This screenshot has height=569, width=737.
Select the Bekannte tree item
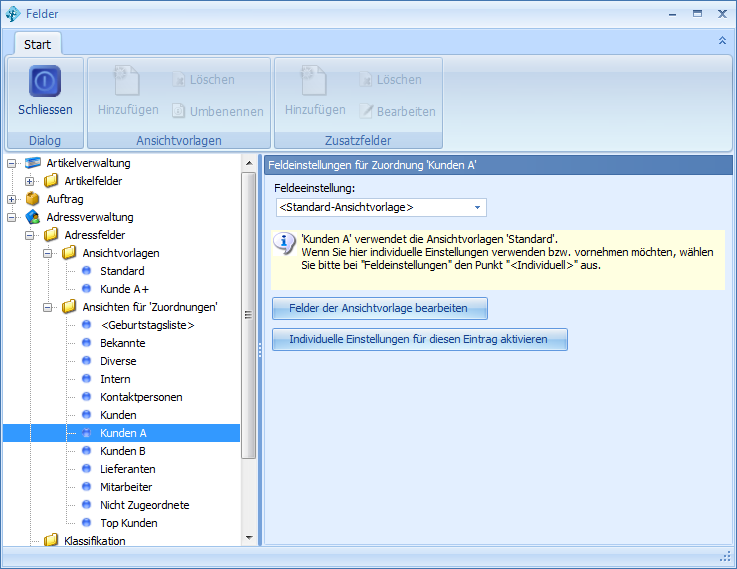(x=123, y=343)
